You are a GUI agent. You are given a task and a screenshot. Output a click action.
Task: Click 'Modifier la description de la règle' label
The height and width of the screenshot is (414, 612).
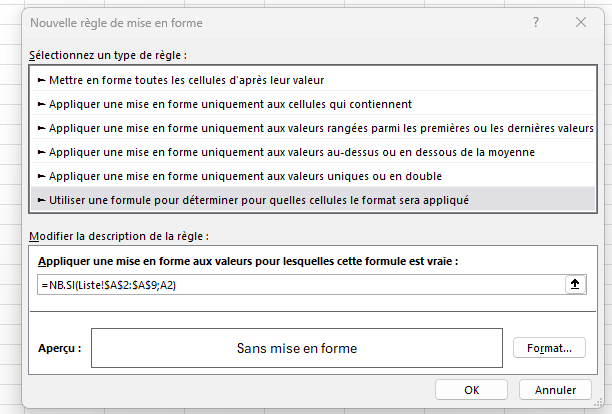(x=118, y=236)
